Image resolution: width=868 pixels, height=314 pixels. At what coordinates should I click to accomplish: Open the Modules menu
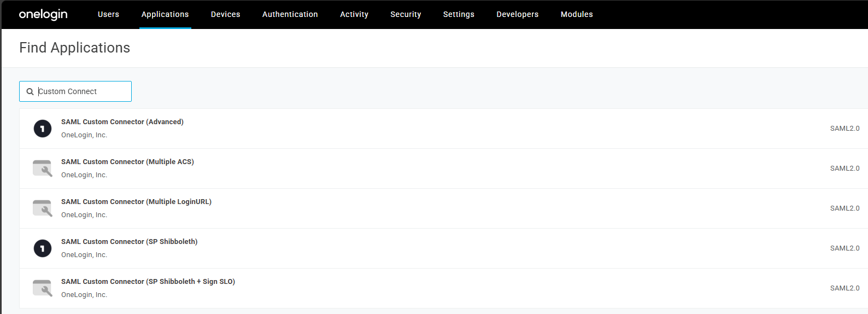tap(577, 14)
